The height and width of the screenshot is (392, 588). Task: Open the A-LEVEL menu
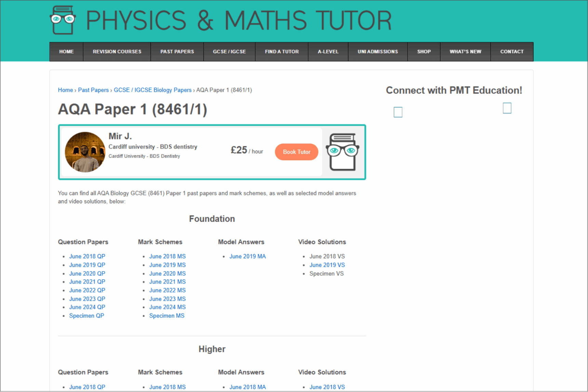click(x=328, y=52)
